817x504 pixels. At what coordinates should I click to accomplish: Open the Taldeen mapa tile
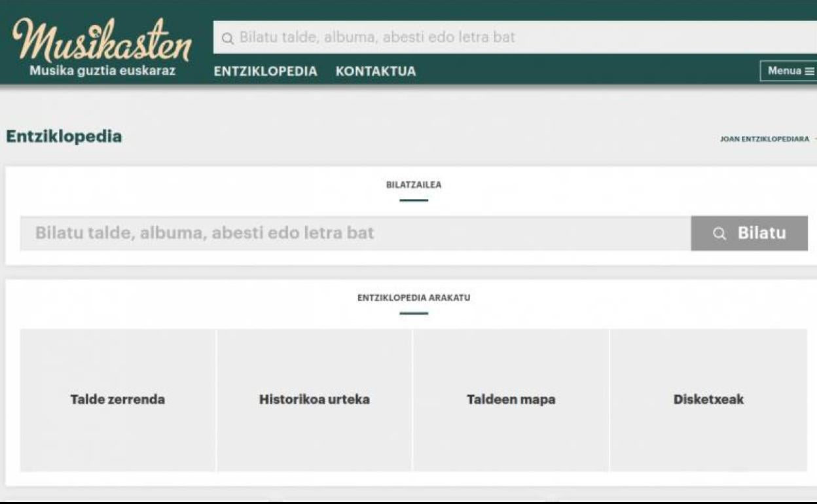[x=511, y=399]
